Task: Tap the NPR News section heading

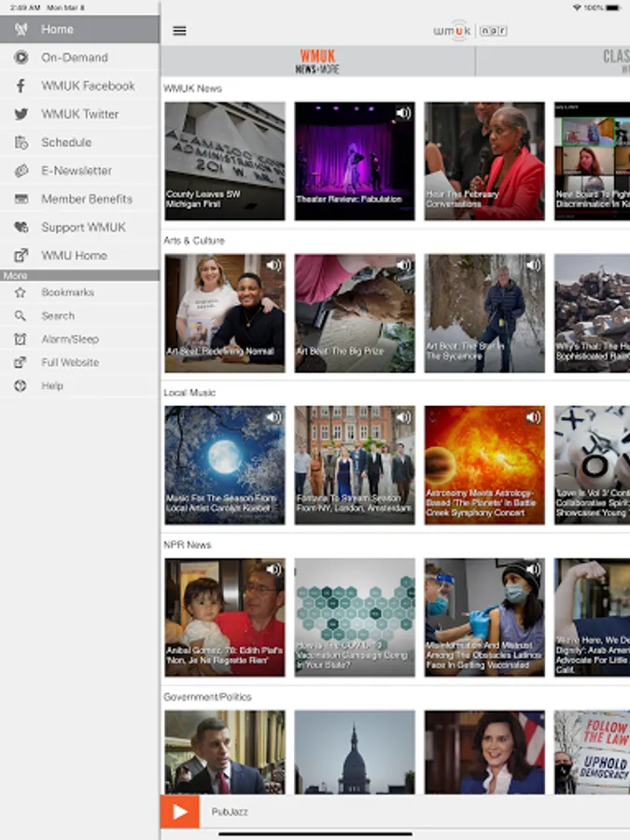Action: (188, 545)
